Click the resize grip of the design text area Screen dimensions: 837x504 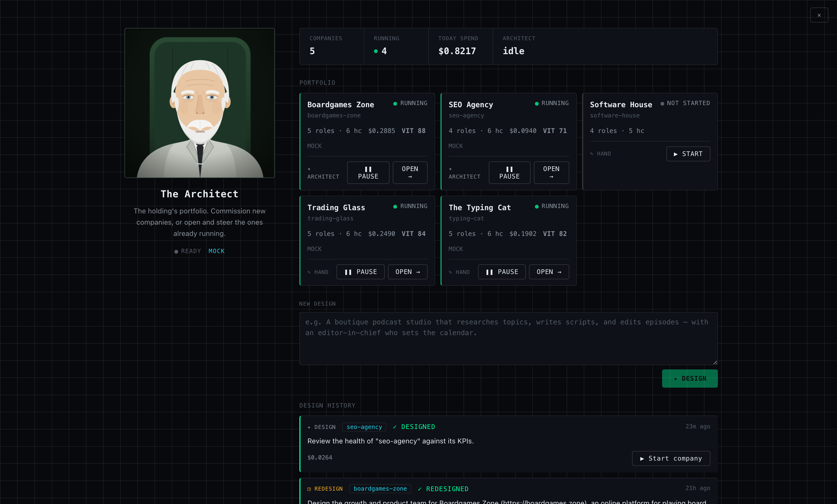(715, 362)
